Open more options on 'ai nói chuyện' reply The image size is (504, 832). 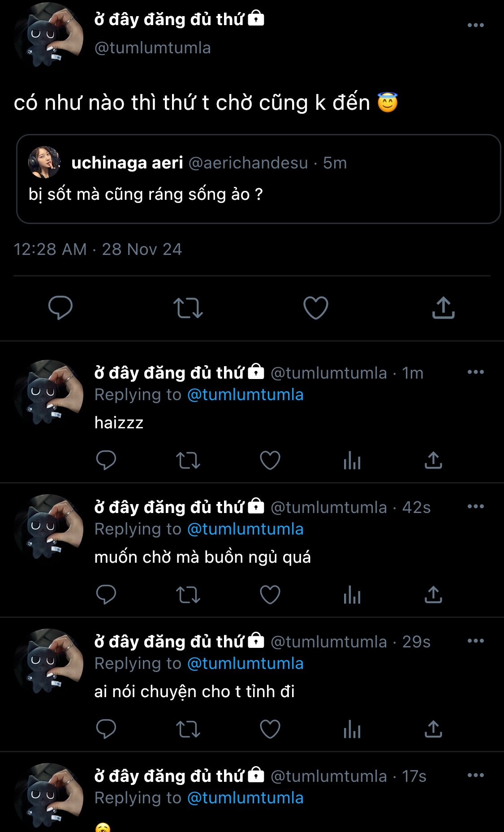(x=475, y=641)
